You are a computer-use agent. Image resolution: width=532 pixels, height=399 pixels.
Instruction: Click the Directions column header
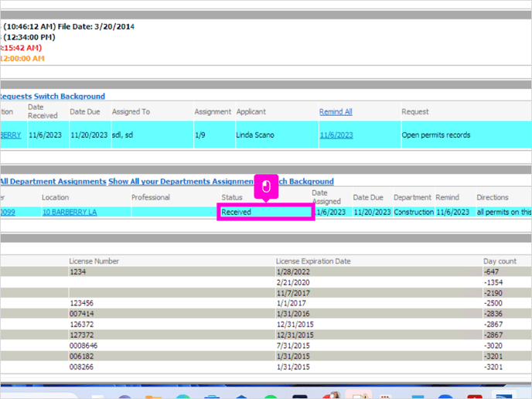[493, 197]
